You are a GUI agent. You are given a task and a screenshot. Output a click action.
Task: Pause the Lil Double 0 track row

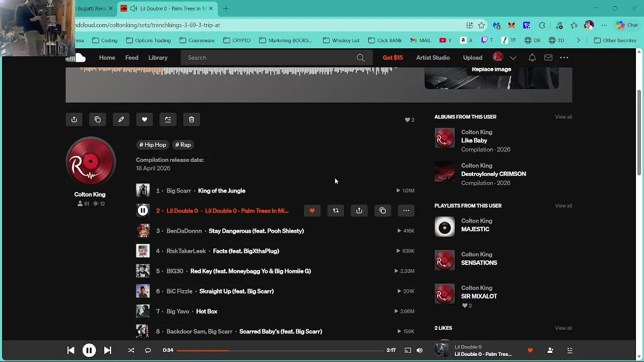point(143,211)
